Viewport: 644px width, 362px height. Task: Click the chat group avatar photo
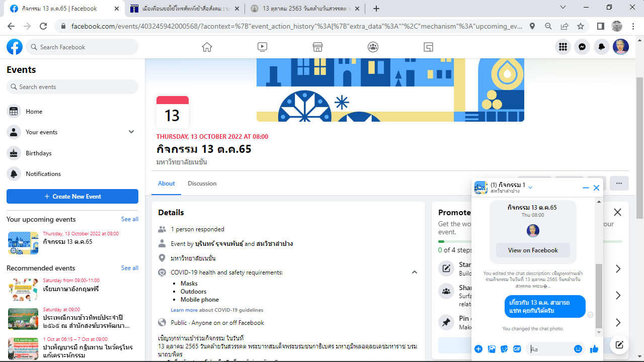pyautogui.click(x=481, y=188)
